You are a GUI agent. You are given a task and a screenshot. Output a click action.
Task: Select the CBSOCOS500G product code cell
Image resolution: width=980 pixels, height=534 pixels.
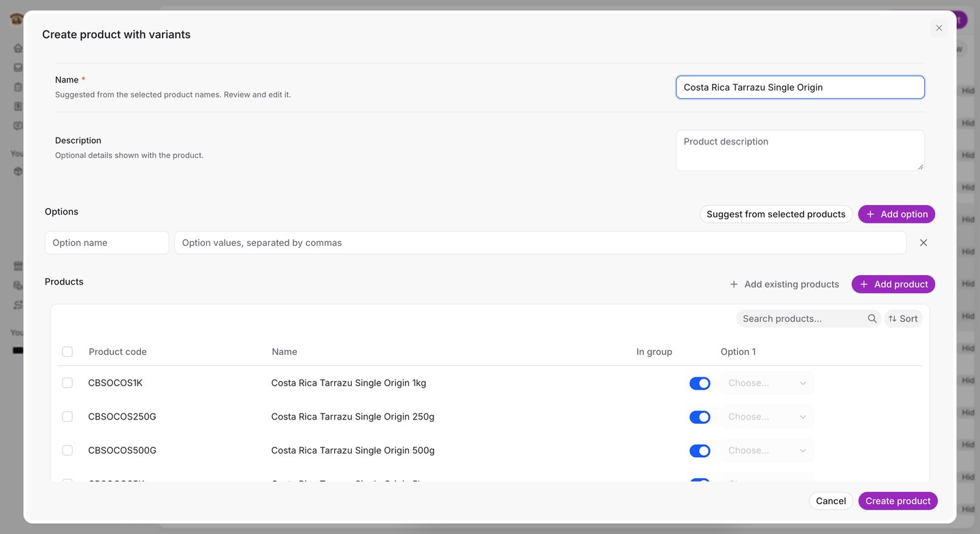click(122, 450)
